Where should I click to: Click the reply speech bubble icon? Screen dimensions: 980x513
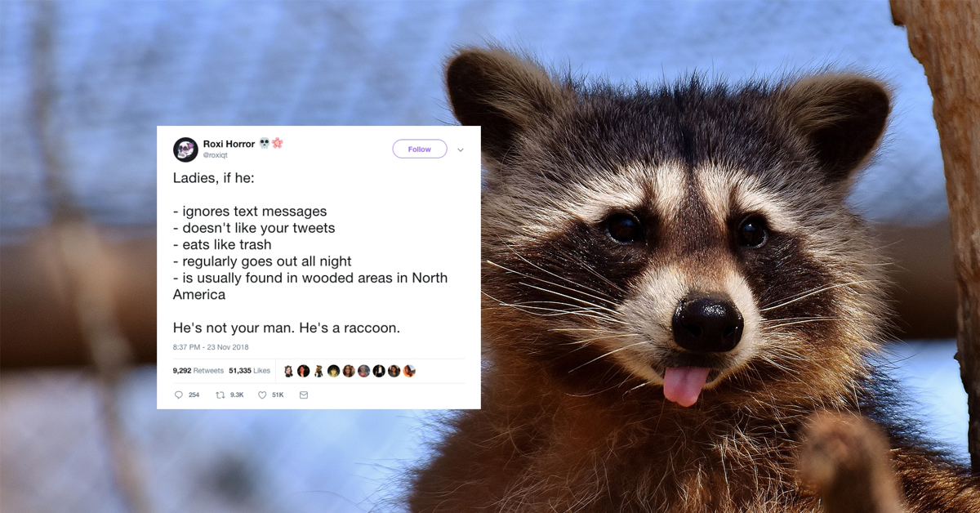tap(179, 395)
